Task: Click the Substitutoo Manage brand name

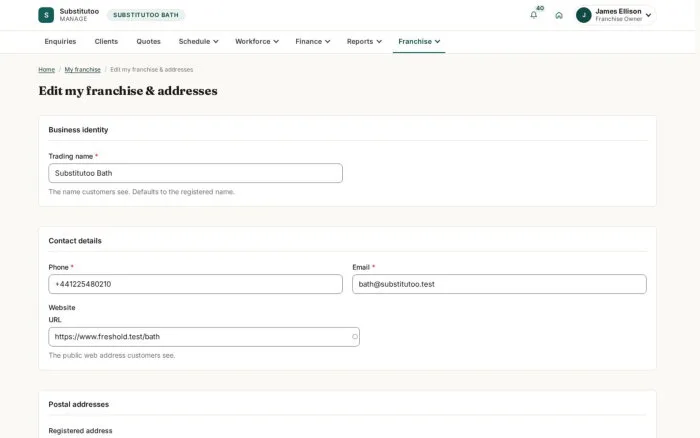Action: click(x=79, y=15)
